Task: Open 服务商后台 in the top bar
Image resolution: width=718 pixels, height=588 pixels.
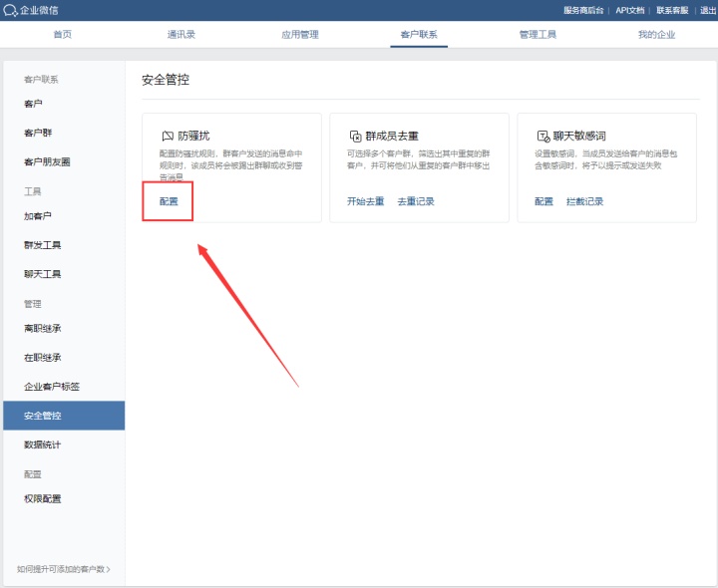Action: (x=583, y=10)
